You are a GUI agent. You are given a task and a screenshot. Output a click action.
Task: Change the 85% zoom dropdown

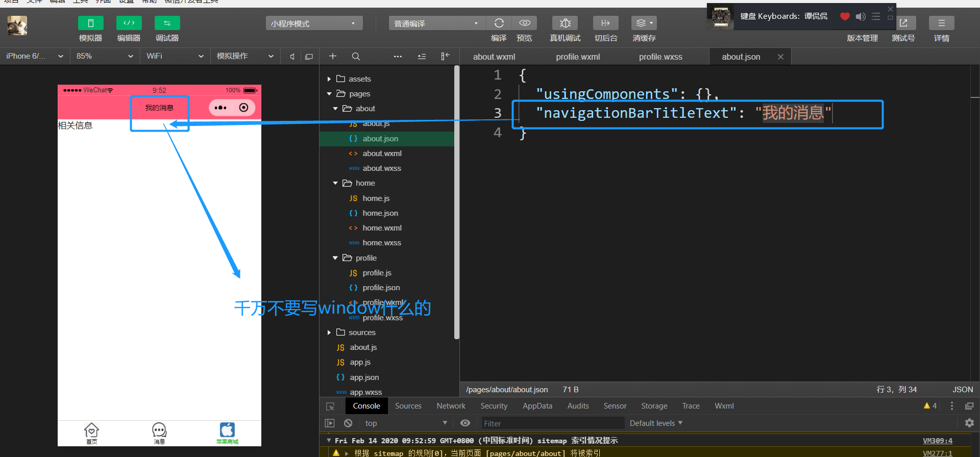[x=105, y=56]
